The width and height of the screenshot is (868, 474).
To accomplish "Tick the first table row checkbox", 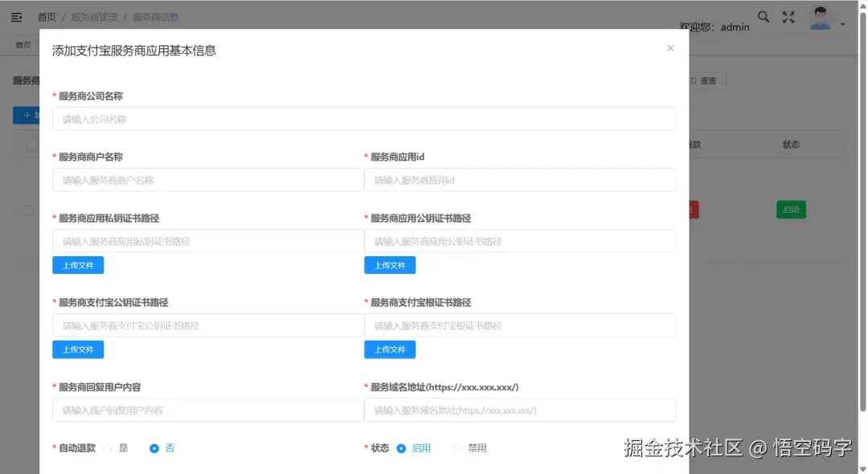I will (x=30, y=210).
